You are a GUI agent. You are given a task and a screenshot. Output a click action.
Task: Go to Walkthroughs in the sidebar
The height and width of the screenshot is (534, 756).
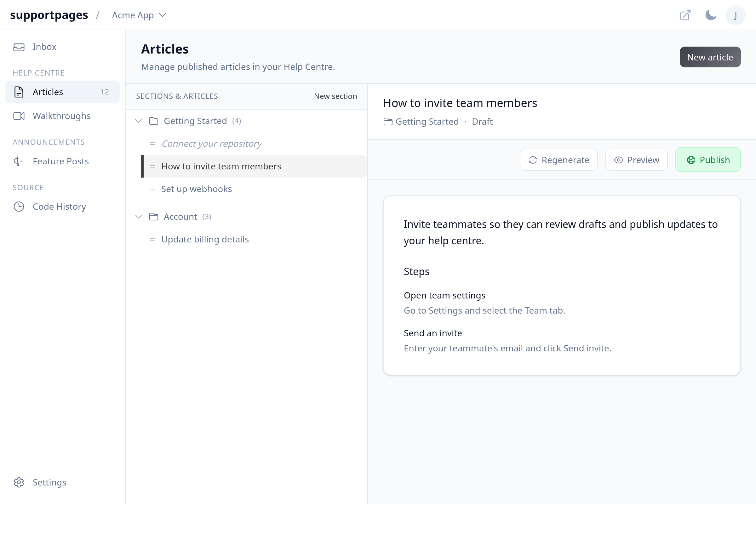point(63,116)
